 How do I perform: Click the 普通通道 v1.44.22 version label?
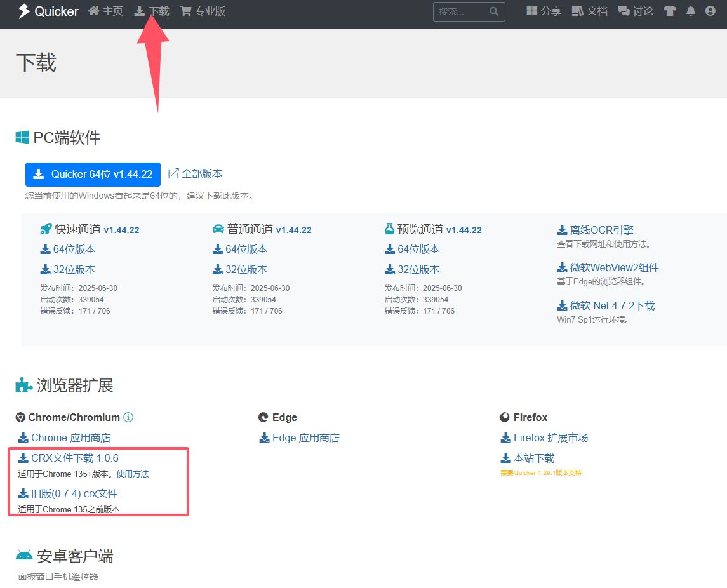point(294,230)
